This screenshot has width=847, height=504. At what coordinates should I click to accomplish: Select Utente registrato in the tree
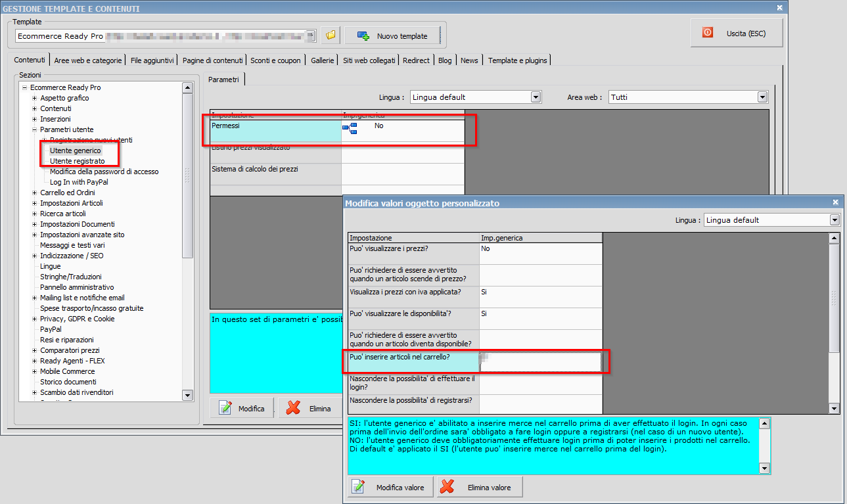click(x=78, y=161)
